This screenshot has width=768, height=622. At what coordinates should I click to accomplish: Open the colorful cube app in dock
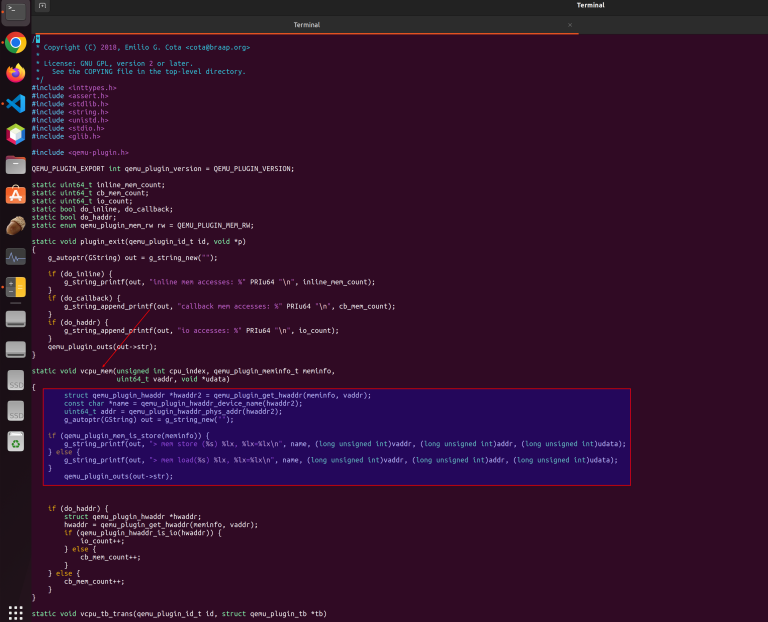coord(16,134)
